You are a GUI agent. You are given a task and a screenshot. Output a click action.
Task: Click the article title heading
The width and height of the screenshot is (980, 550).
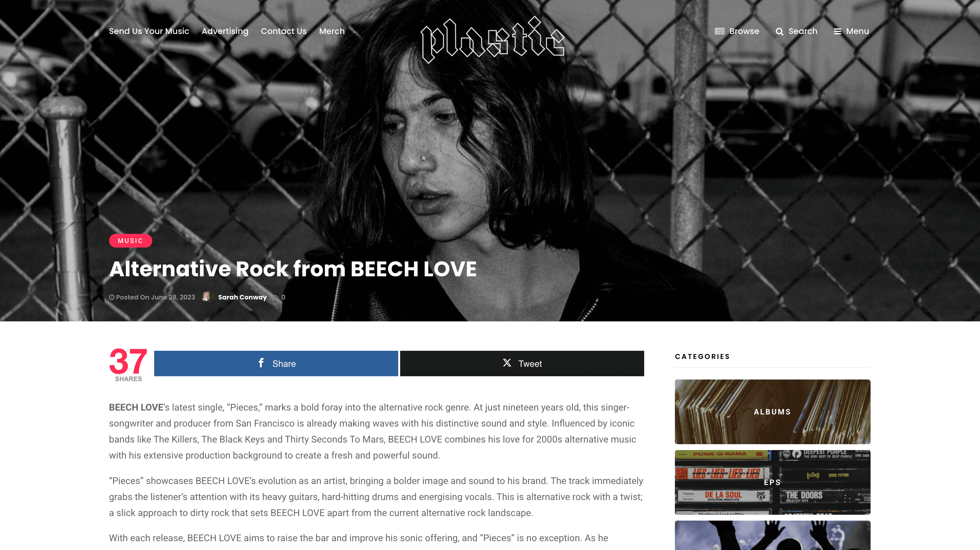293,269
